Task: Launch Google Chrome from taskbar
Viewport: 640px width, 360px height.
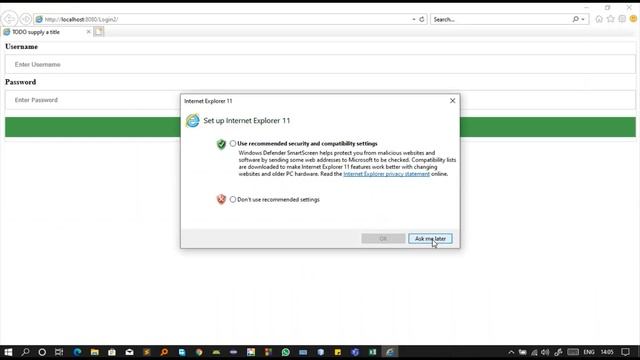Action: coord(199,352)
